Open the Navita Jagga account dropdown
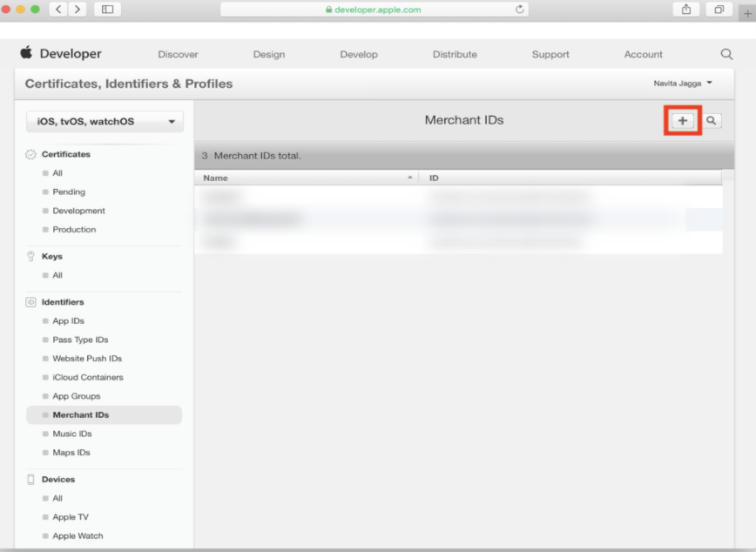The image size is (756, 552). [683, 84]
